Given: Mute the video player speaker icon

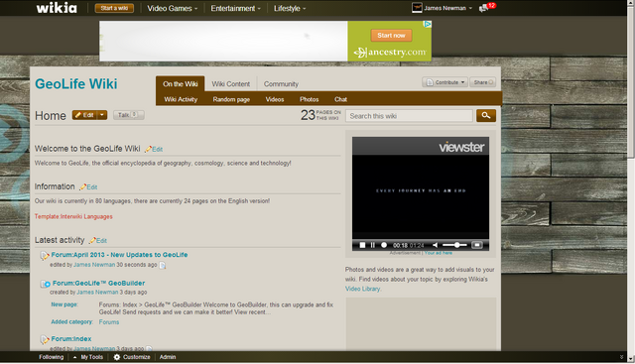Looking at the screenshot, I should tap(435, 245).
